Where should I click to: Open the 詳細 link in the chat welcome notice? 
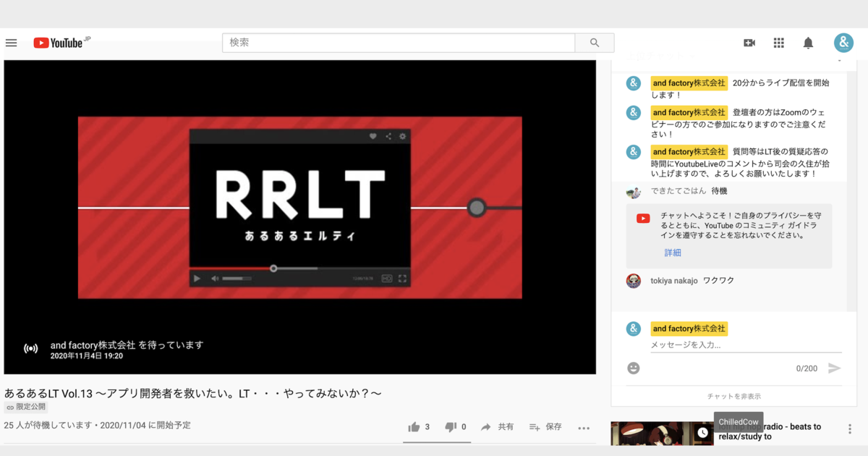tap(673, 253)
